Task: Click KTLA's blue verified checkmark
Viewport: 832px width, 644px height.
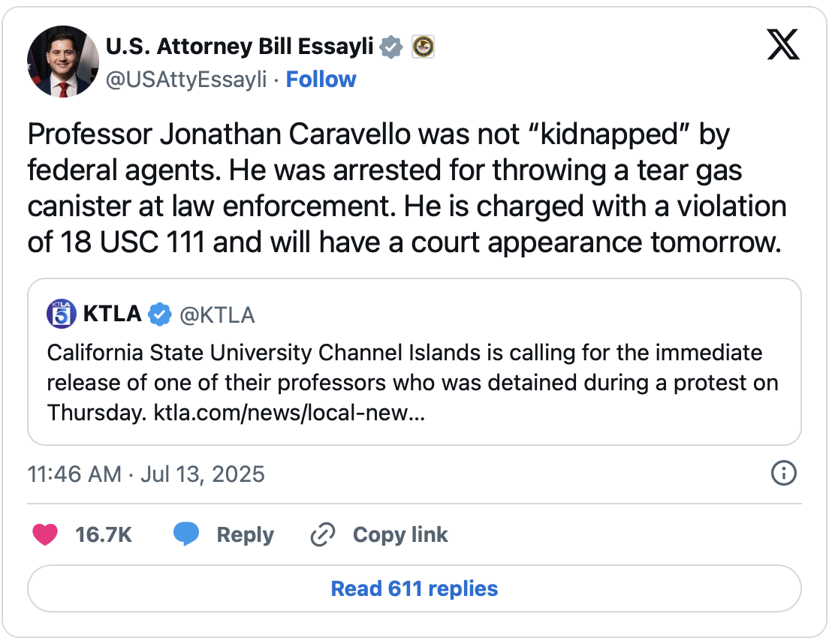Action: (159, 314)
